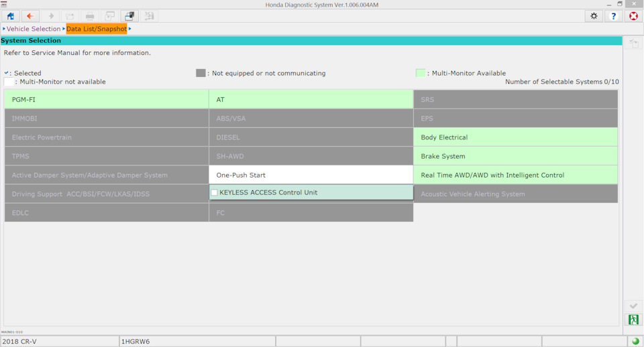Click the grayed SH-AWD tile
This screenshot has width=644, height=347.
(x=311, y=156)
